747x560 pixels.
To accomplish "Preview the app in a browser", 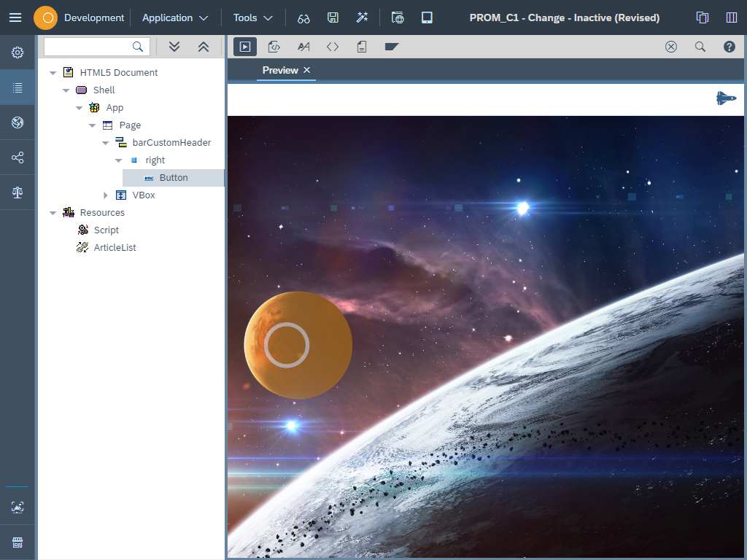I will pyautogui.click(x=398, y=17).
